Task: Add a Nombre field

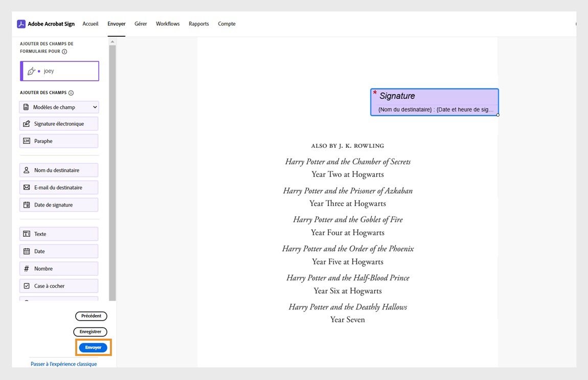Action: coord(59,269)
